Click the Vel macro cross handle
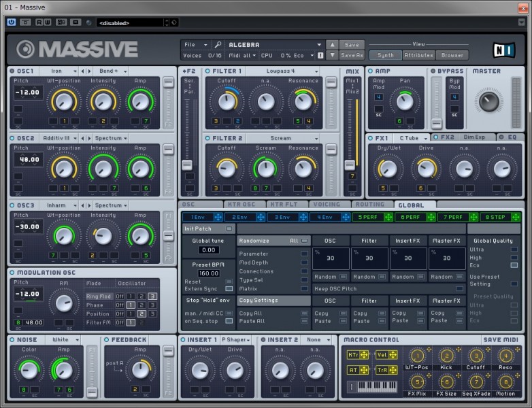Image resolution: width=532 pixels, height=408 pixels. pyautogui.click(x=393, y=355)
